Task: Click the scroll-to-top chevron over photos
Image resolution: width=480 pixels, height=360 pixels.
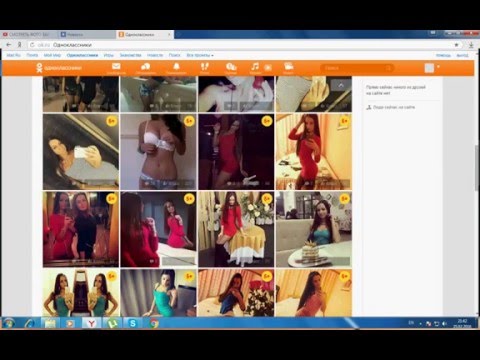Action: click(x=341, y=85)
